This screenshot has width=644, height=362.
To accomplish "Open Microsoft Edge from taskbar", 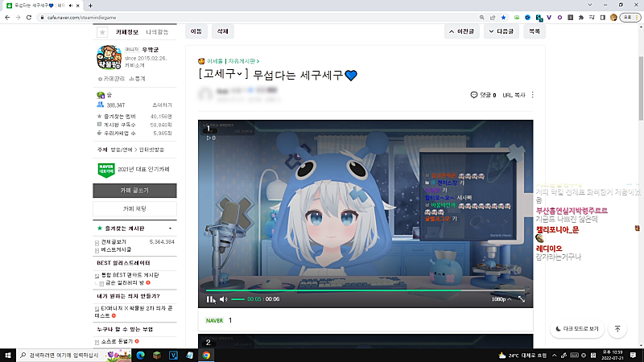I will point(140,355).
